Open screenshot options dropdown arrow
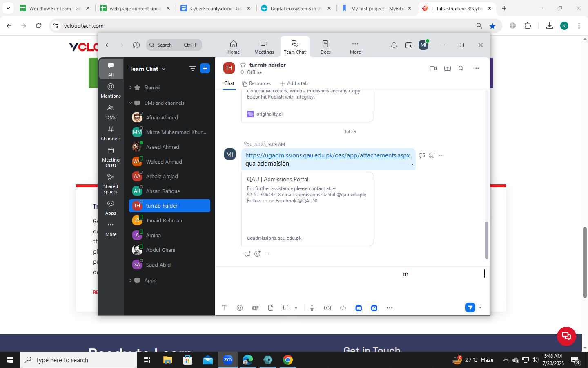This screenshot has height=368, width=588. (296, 308)
